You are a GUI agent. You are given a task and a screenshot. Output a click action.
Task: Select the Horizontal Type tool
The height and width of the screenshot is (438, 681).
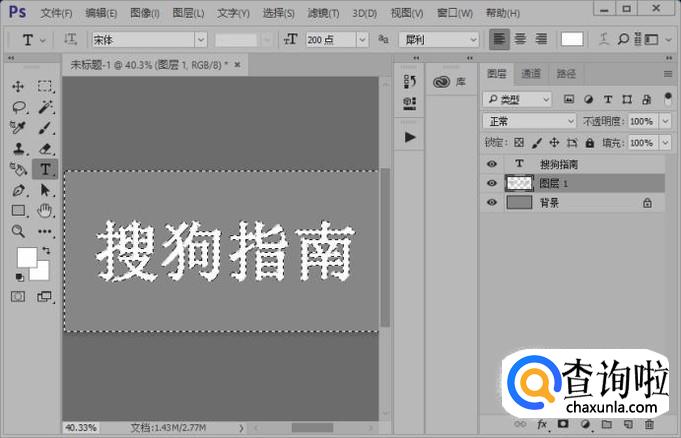click(45, 169)
